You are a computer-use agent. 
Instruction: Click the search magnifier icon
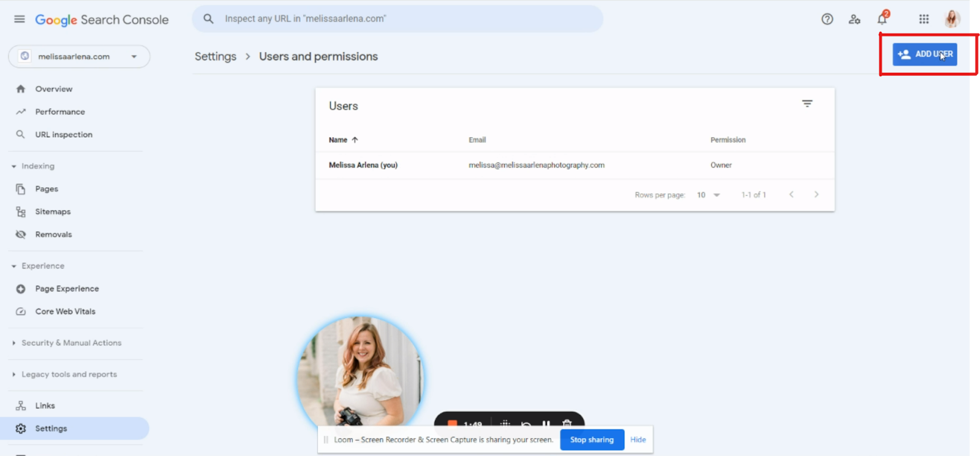[208, 19]
